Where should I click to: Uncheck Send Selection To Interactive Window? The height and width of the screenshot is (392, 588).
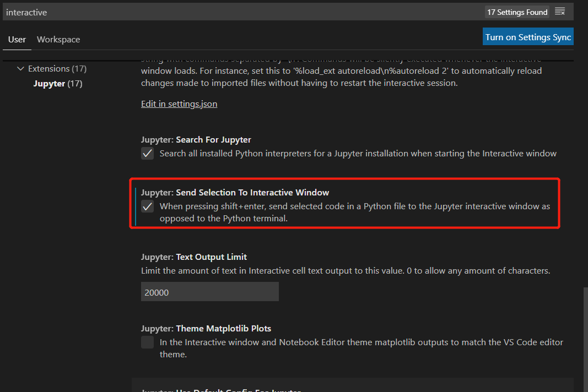tap(147, 206)
